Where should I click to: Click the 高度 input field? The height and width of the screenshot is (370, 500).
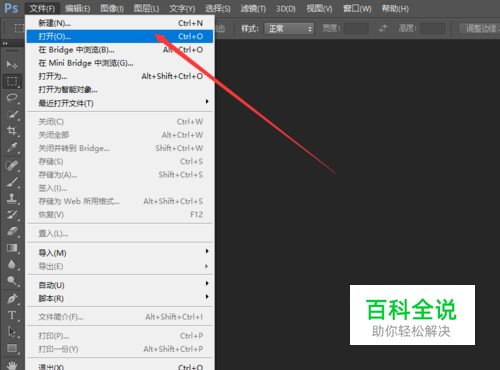(432, 29)
